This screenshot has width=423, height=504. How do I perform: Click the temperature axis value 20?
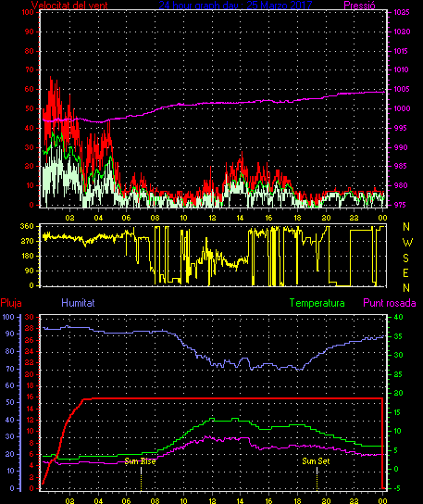click(398, 393)
